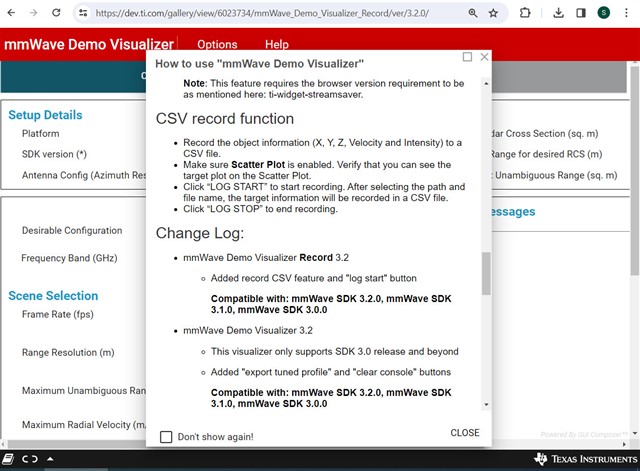Screen dimensions: 640x471
Task: Click the Platform label
Action: (40, 133)
